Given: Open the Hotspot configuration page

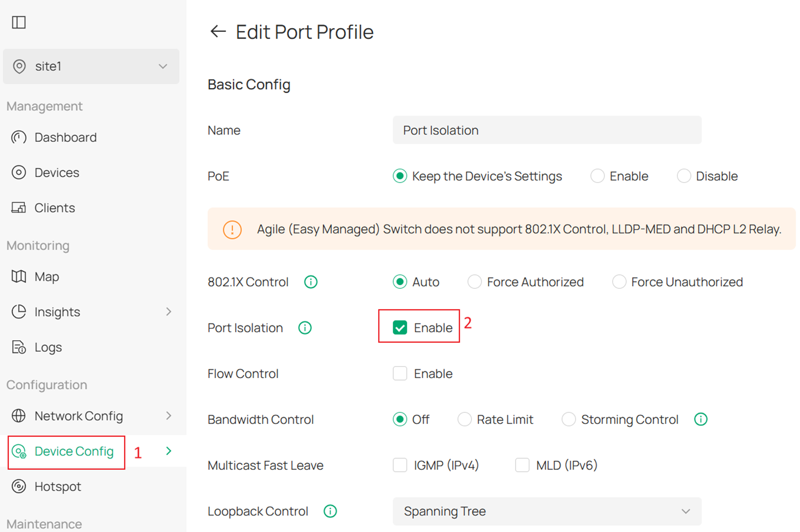Looking at the screenshot, I should (57, 486).
